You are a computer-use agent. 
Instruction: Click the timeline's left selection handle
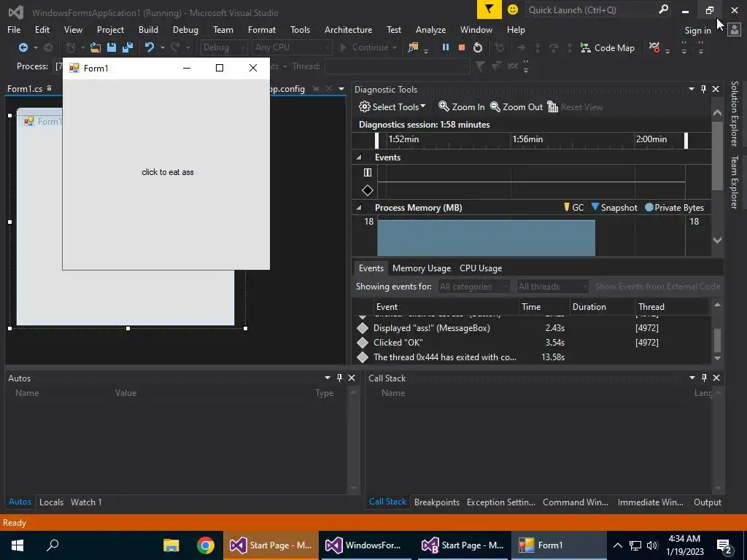coord(377,141)
